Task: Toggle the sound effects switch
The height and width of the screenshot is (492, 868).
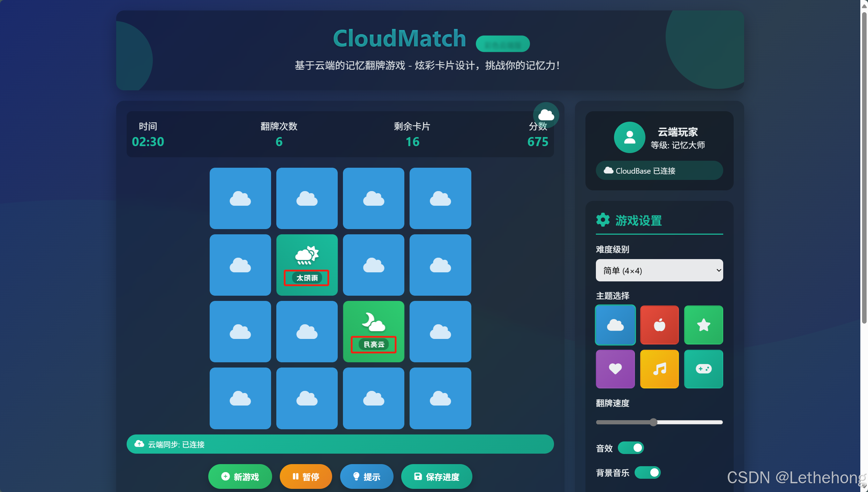Action: coord(631,448)
